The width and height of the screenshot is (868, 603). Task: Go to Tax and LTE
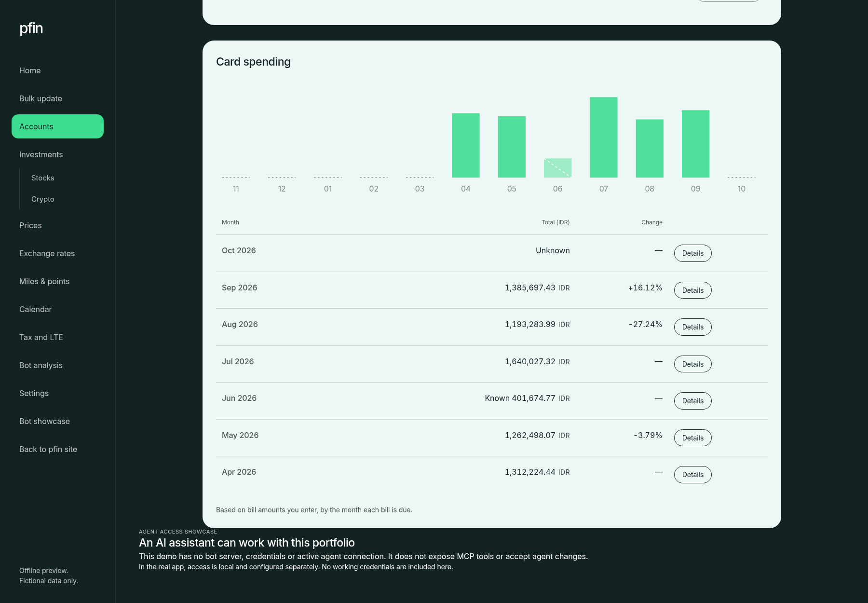[57, 337]
